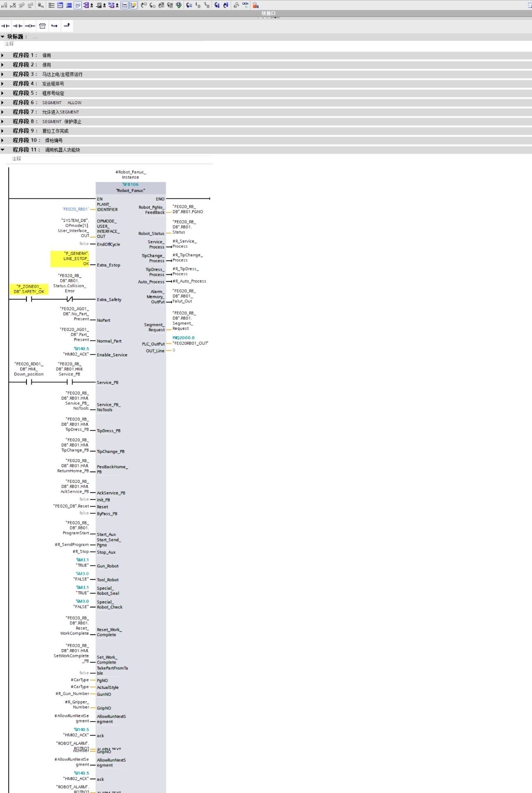Click the %Q2000.0 output address
The width and height of the screenshot is (532, 793).
pyautogui.click(x=184, y=338)
